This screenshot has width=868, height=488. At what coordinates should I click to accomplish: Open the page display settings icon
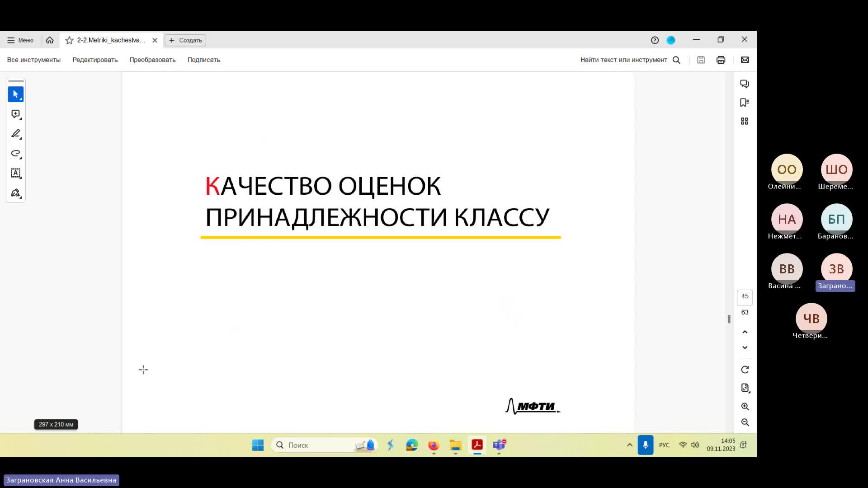[x=745, y=388]
